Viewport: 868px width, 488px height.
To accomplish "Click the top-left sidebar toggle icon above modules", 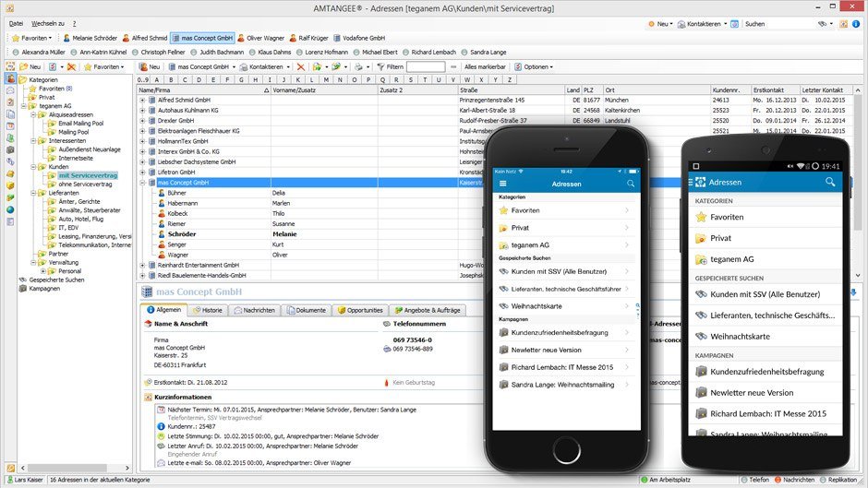I will click(x=10, y=66).
